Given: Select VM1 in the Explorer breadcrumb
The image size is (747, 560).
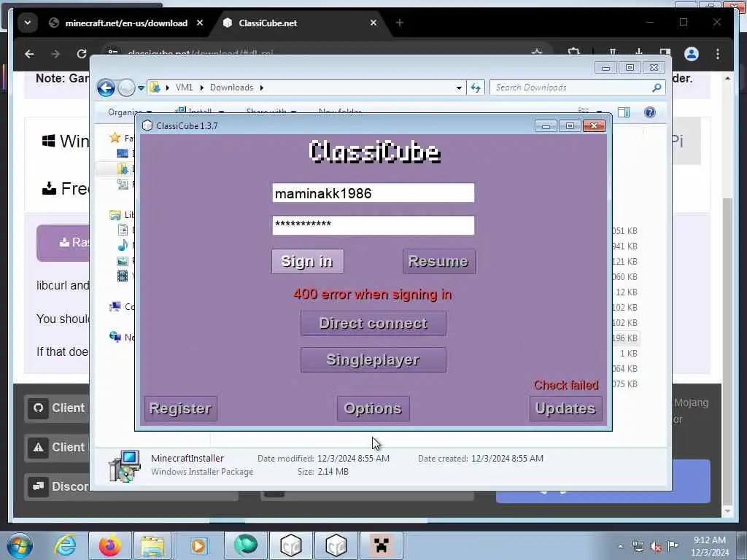Looking at the screenshot, I should coord(184,87).
